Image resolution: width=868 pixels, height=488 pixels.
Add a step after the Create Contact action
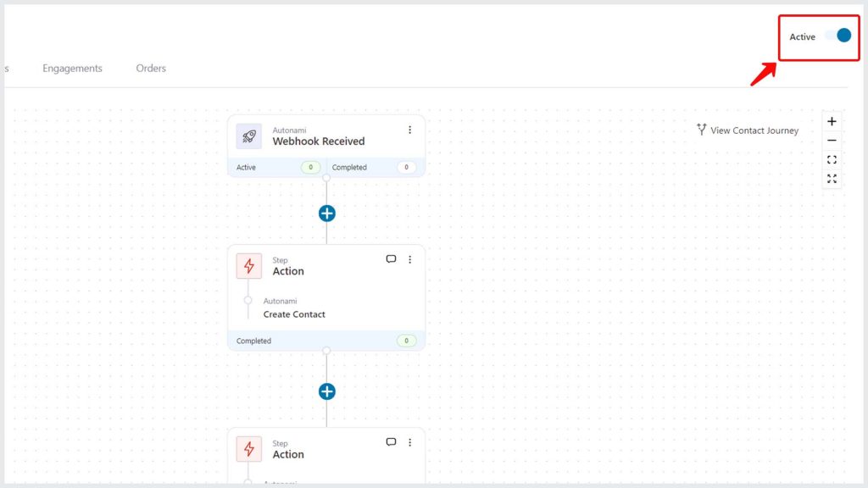(327, 391)
